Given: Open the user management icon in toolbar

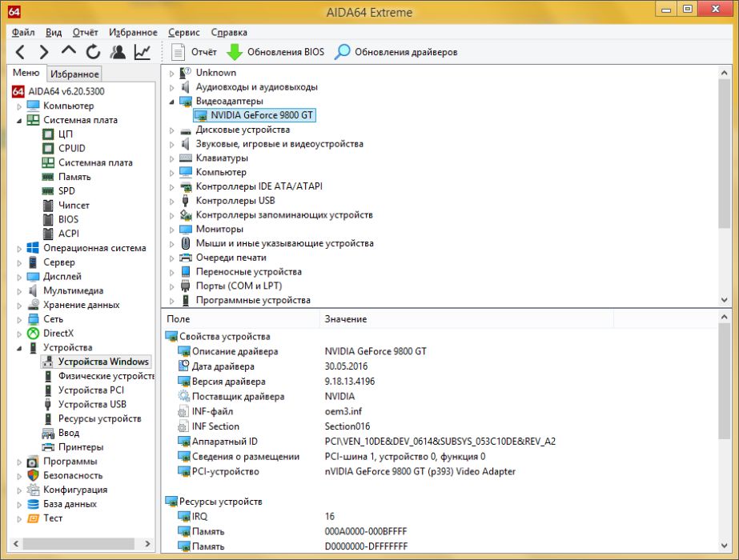Looking at the screenshot, I should coord(118,52).
